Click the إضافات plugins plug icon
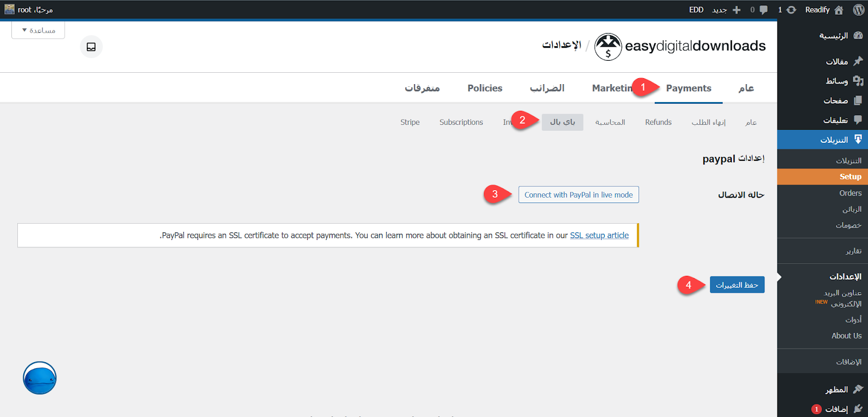Image resolution: width=868 pixels, height=417 pixels. point(858,409)
